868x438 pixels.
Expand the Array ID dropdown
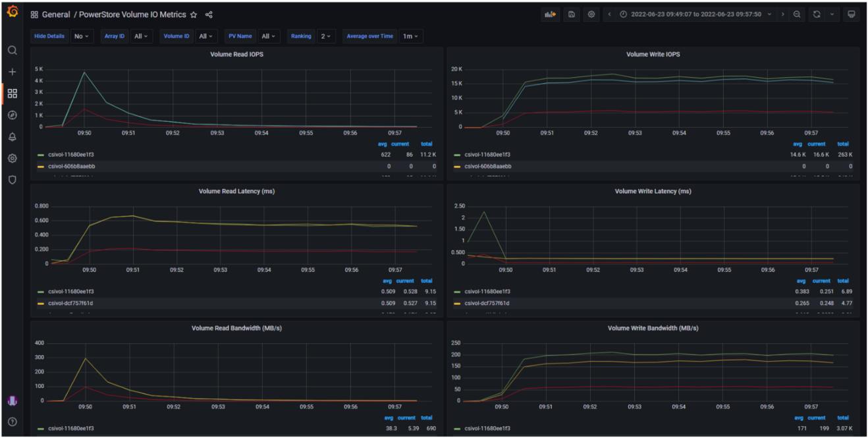point(142,36)
